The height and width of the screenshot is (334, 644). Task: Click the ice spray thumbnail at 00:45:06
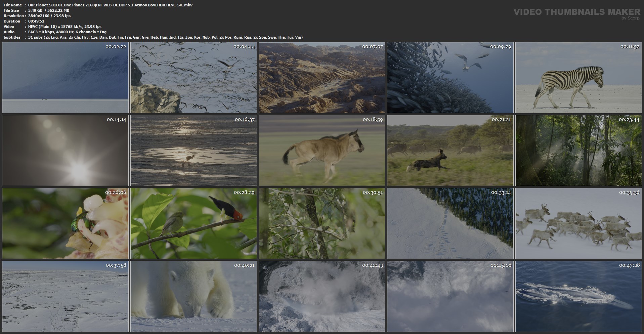(x=450, y=296)
